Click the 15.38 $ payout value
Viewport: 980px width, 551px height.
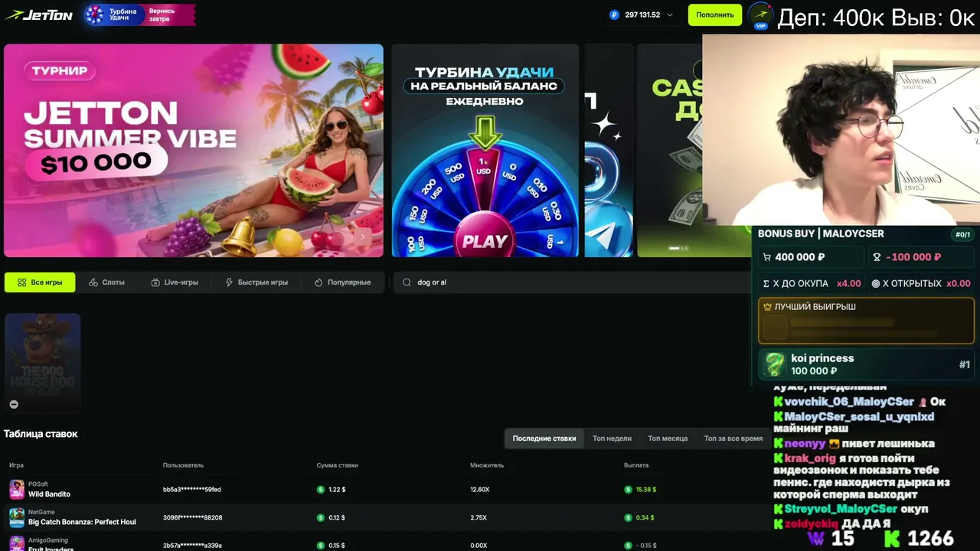(645, 490)
